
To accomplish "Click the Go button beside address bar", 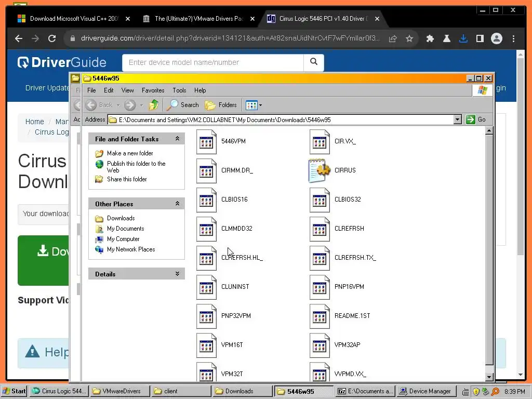I will [476, 119].
